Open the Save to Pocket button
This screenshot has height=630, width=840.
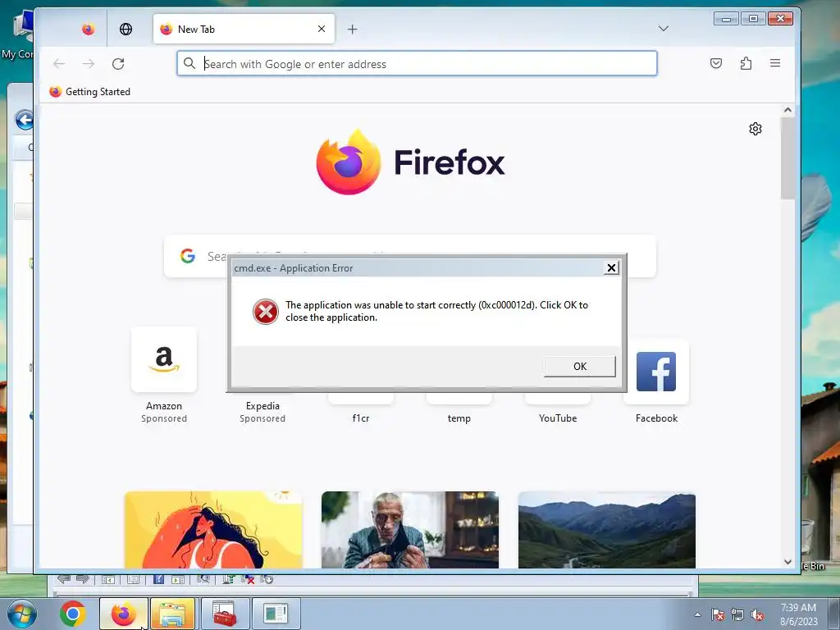click(715, 63)
